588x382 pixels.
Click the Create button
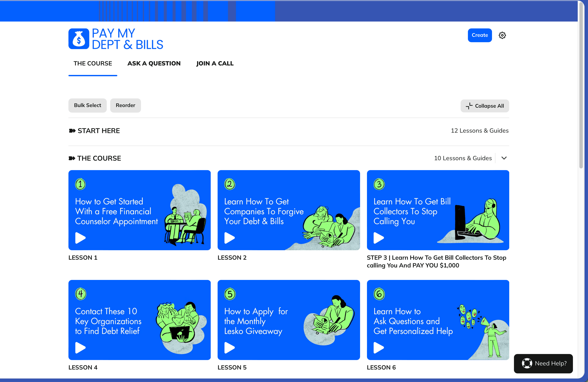480,35
